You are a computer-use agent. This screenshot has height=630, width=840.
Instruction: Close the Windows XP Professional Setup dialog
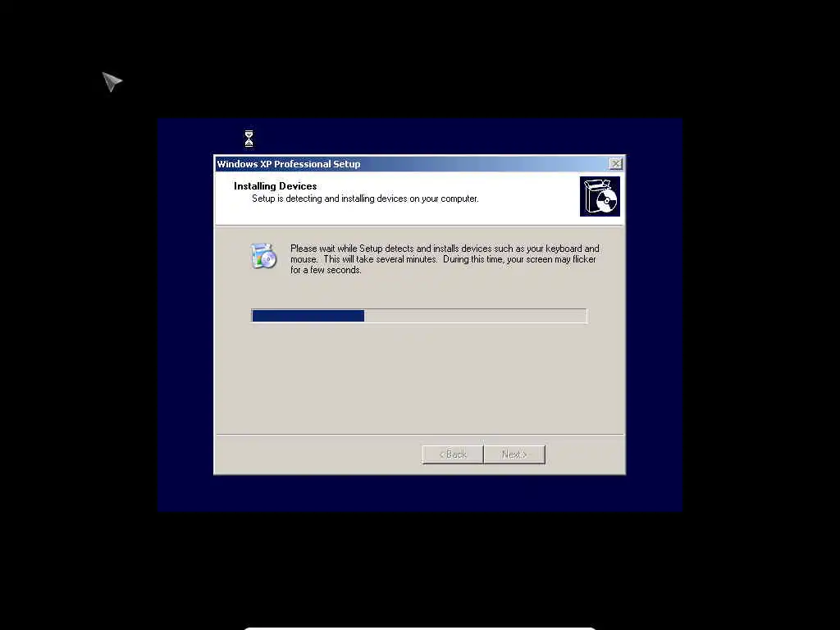tap(615, 163)
